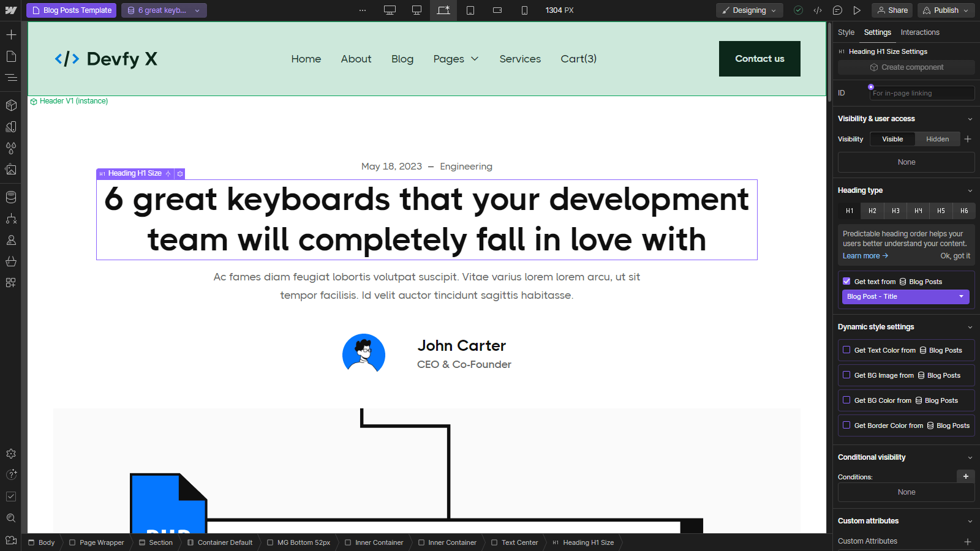
Task: Open the code export panel
Action: click(x=817, y=10)
